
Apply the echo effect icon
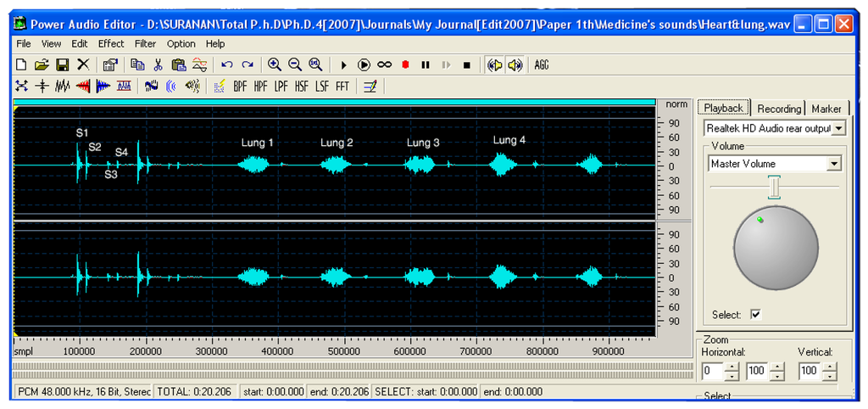click(171, 86)
